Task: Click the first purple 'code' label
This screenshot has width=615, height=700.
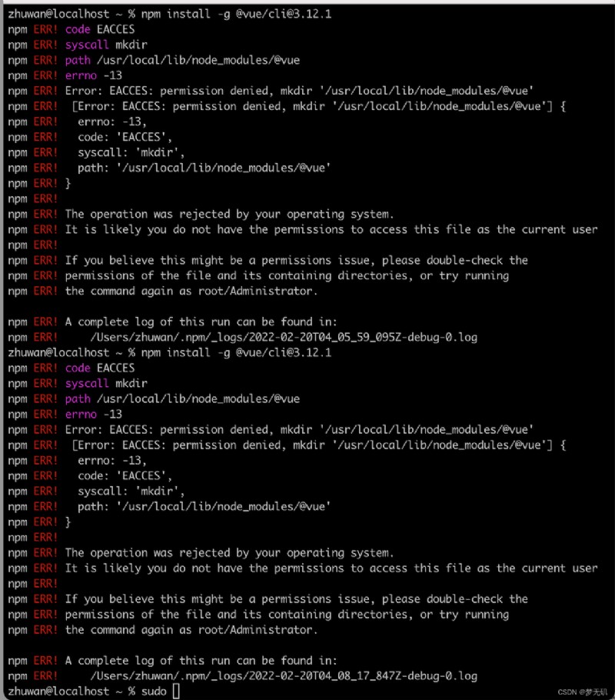Action: [x=78, y=29]
